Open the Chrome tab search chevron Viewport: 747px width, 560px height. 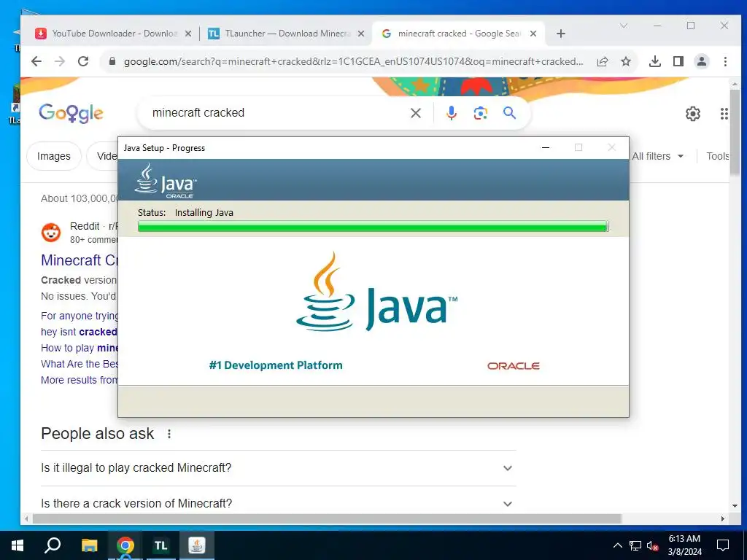(623, 26)
